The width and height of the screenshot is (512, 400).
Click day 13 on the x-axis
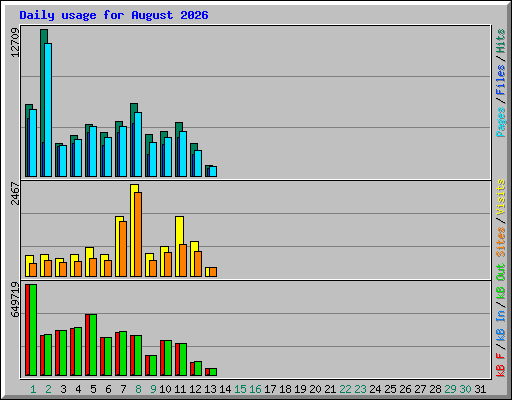(x=210, y=389)
